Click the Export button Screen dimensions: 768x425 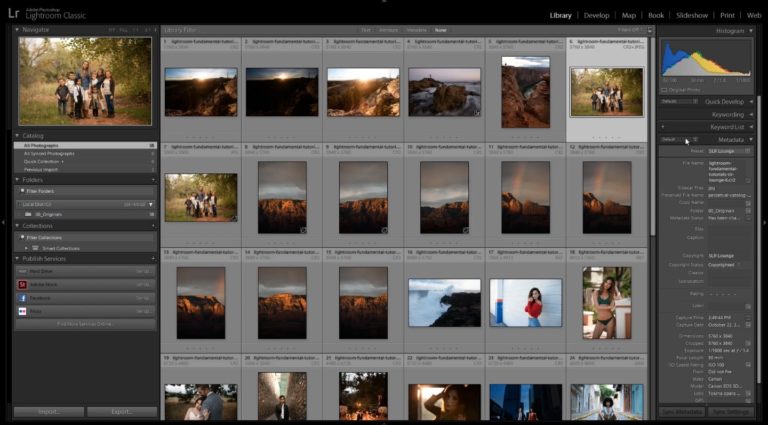pyautogui.click(x=122, y=412)
